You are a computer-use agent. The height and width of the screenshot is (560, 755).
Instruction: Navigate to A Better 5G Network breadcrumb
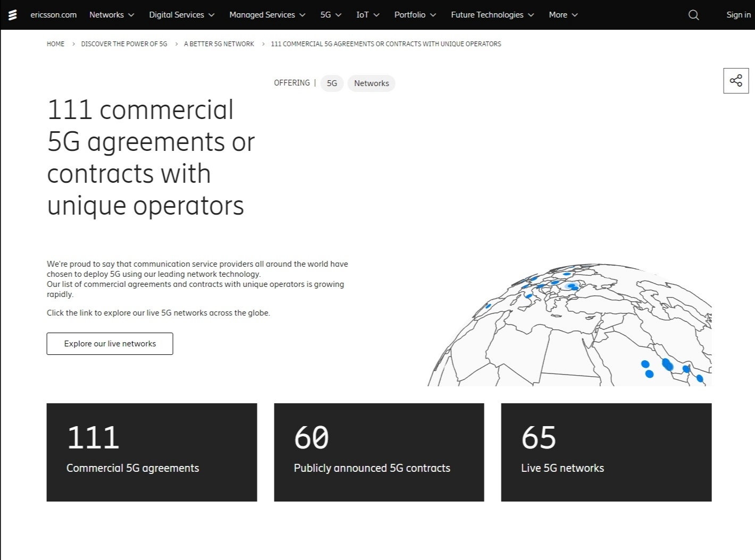pos(219,44)
